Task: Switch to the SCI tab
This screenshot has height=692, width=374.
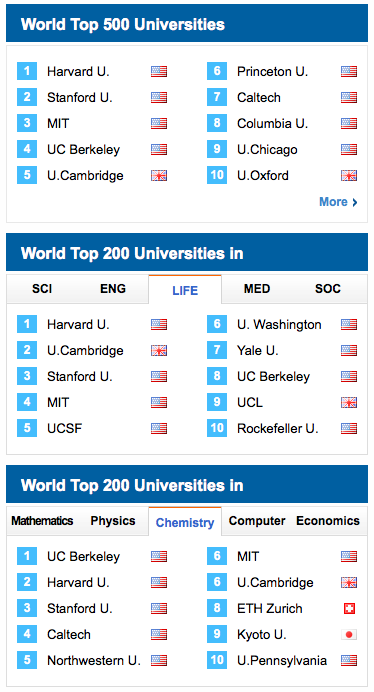Action: click(x=42, y=289)
